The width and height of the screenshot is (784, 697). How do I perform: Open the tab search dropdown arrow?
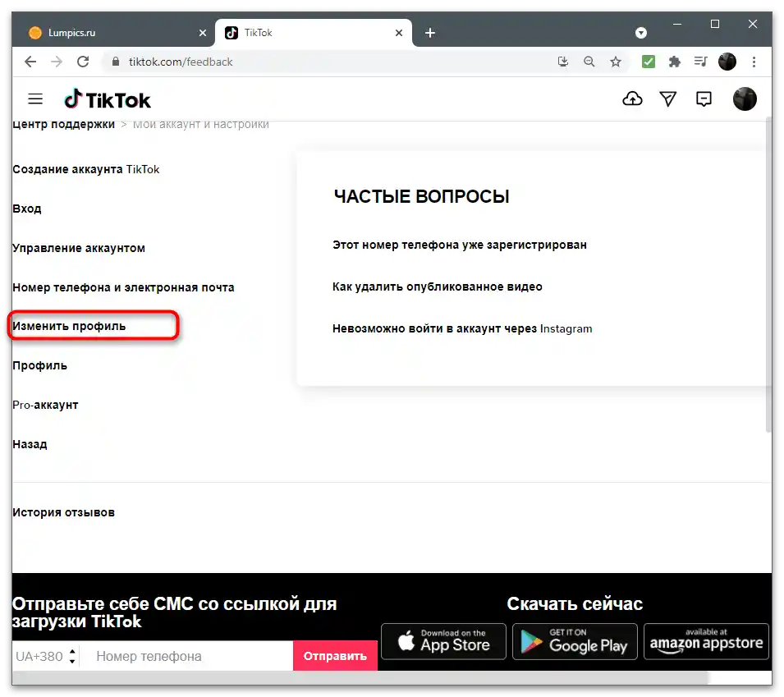(x=641, y=33)
